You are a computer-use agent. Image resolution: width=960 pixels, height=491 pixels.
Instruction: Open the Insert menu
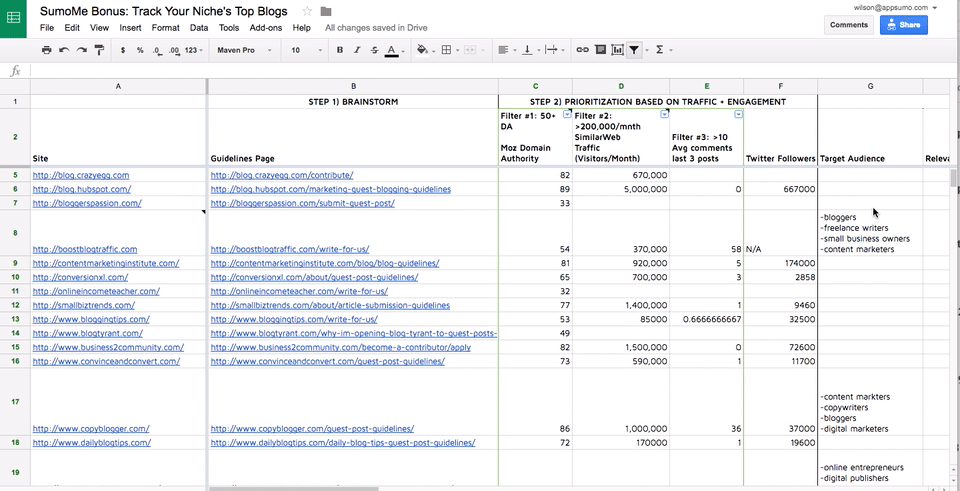[130, 28]
